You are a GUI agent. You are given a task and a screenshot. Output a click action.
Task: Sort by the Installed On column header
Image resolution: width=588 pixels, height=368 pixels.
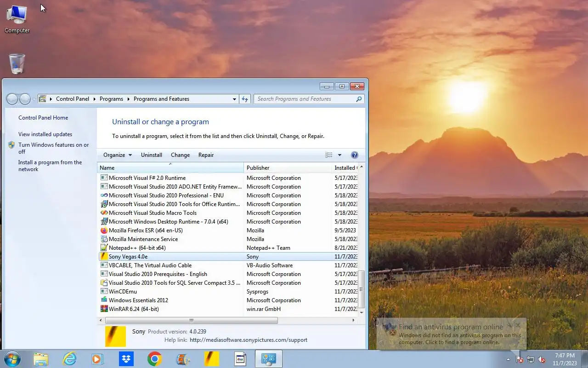pyautogui.click(x=345, y=168)
